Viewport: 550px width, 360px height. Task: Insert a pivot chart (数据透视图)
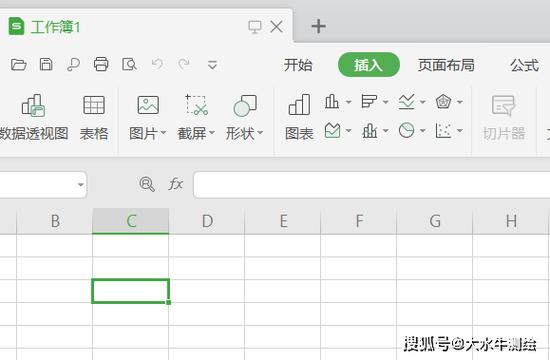coord(33,118)
